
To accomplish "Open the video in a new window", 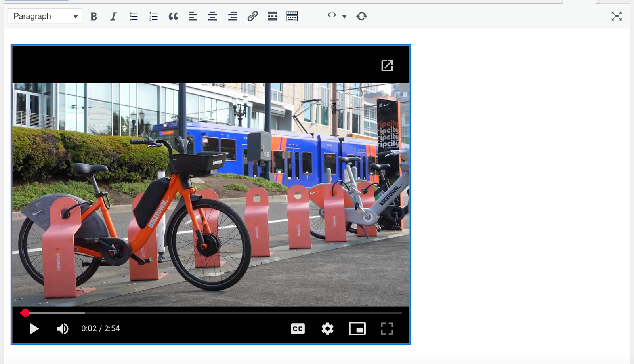I will point(388,66).
